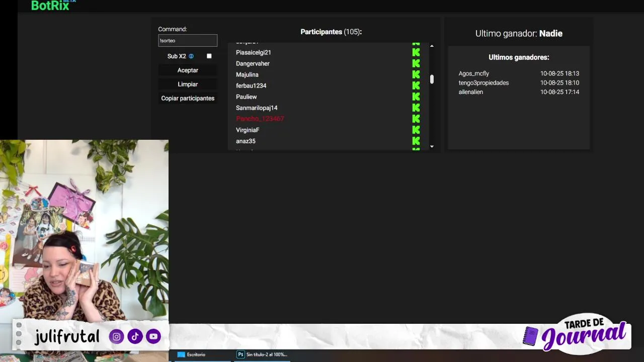Click past winner Agos_mcfly

473,73
